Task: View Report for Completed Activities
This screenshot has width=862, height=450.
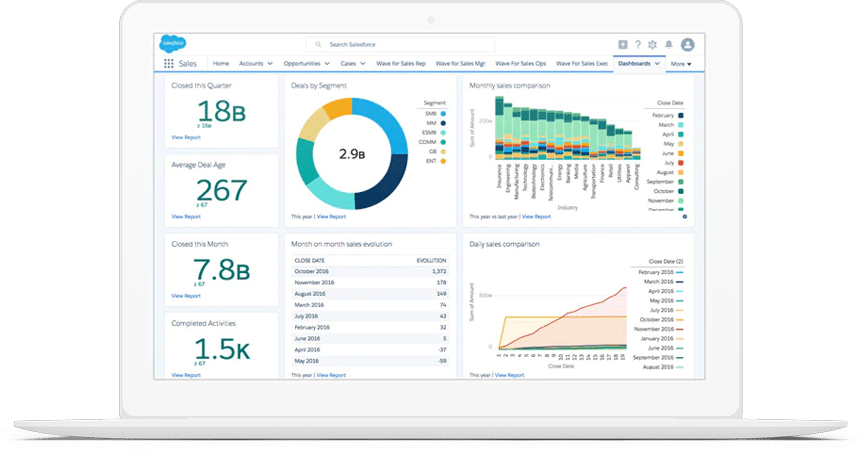Action: coord(186,375)
